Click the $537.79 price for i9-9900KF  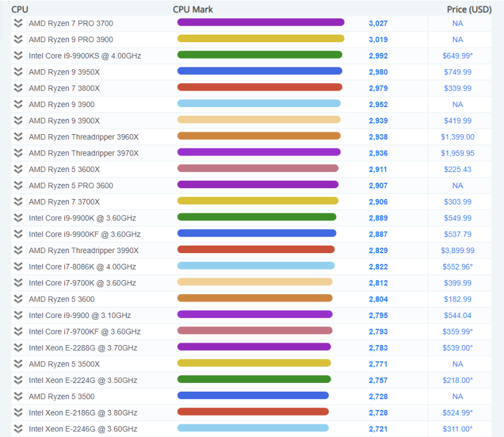458,234
